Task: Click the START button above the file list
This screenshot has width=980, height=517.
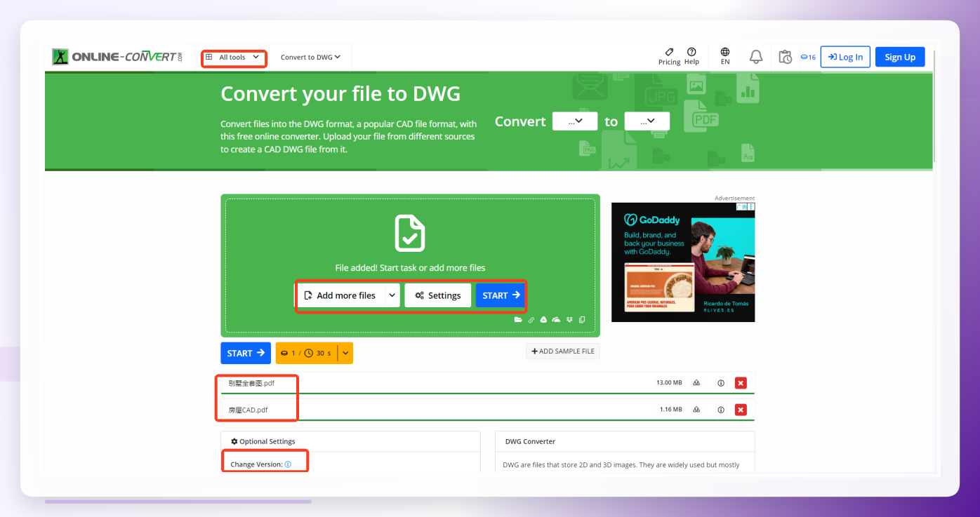Action: point(246,353)
